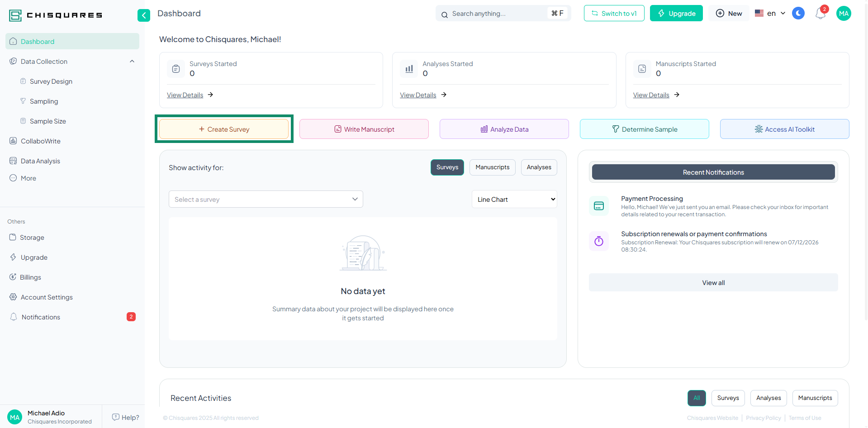Open Survey Design from the sidebar menu
The width and height of the screenshot is (868, 428).
[x=50, y=81]
